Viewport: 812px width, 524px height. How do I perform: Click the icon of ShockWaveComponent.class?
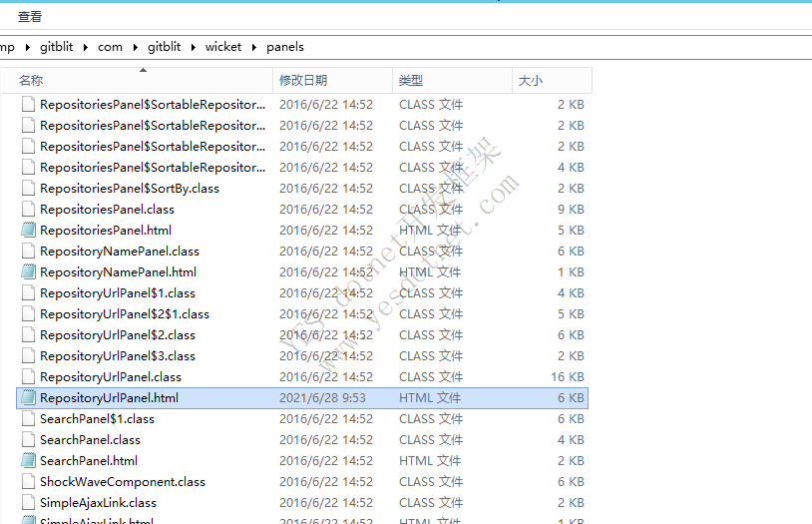click(29, 481)
